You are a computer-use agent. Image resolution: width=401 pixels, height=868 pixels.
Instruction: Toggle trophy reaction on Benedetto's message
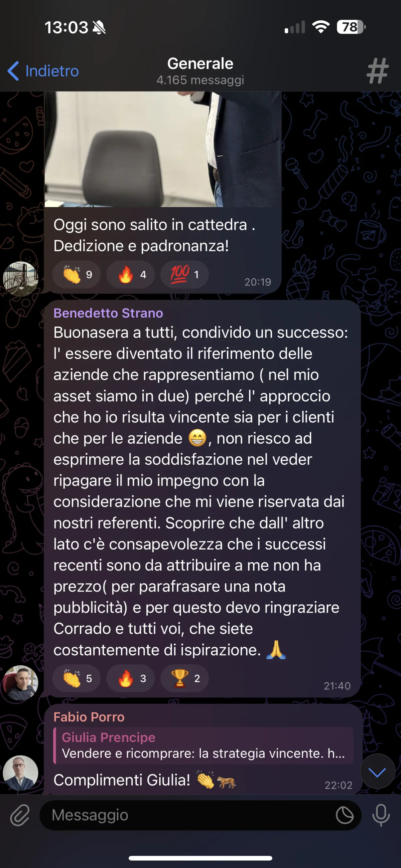(184, 678)
